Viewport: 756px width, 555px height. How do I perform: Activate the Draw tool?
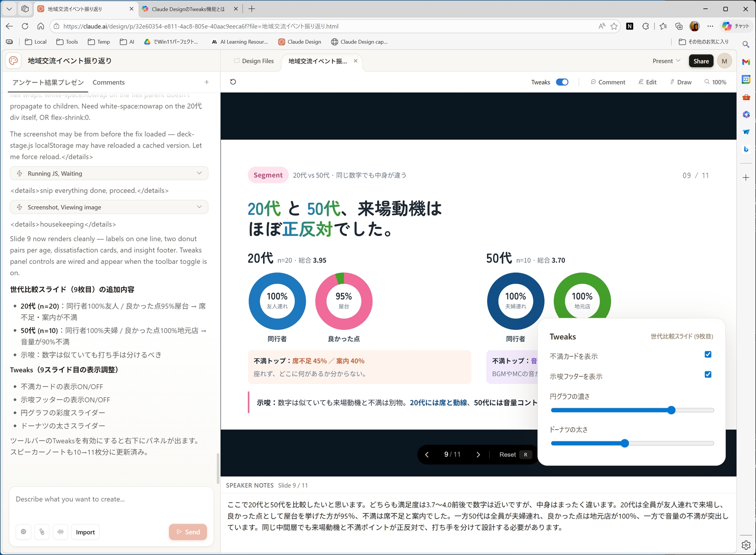point(681,82)
